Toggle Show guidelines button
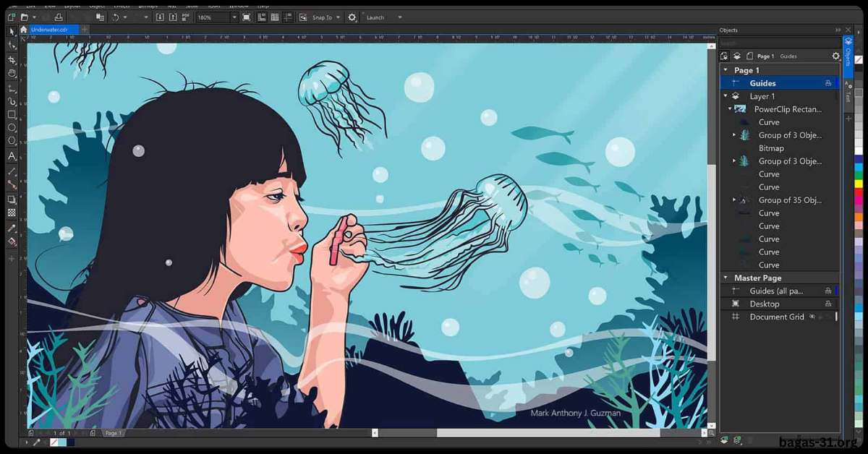 pos(288,17)
